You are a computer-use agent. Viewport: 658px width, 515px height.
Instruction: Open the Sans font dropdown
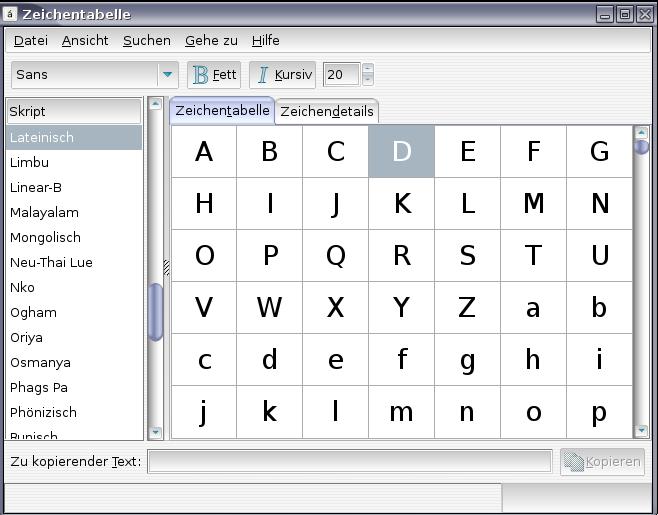(x=95, y=75)
